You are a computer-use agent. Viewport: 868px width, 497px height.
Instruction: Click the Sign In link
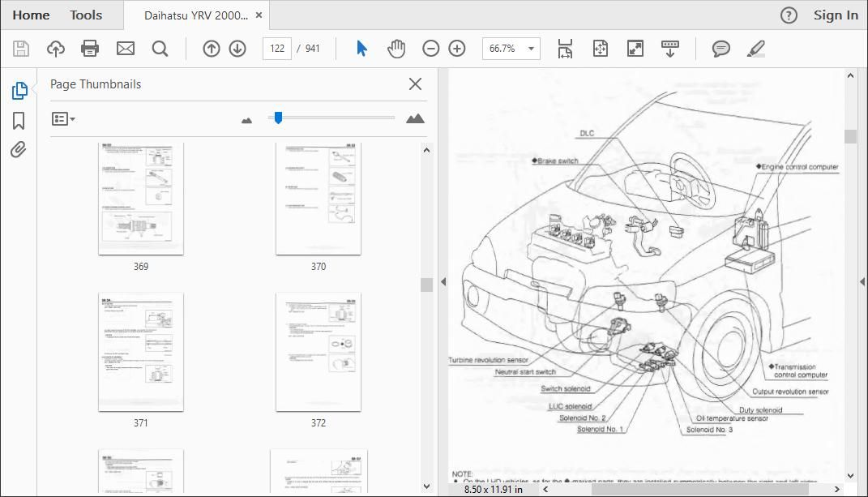pyautogui.click(x=836, y=15)
